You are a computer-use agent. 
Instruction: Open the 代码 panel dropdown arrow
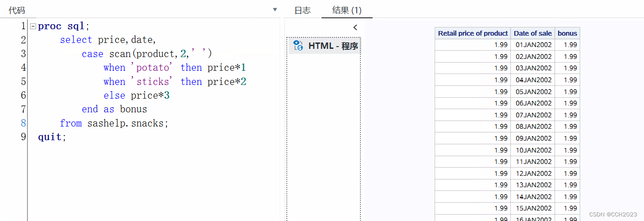[275, 10]
